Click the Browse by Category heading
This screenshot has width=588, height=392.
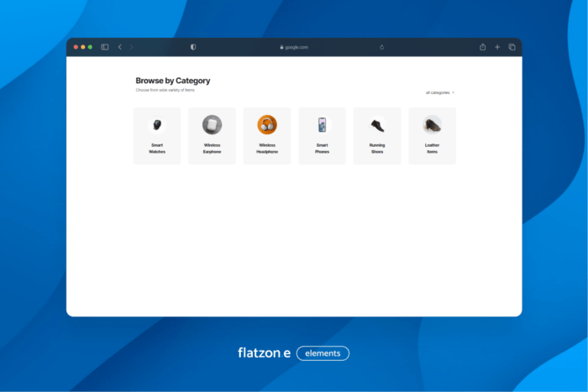173,81
